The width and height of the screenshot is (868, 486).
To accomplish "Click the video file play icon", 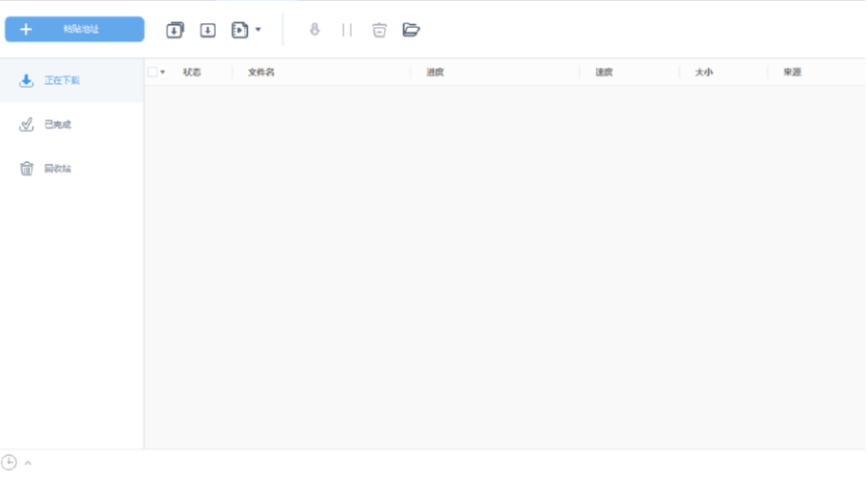I will pyautogui.click(x=240, y=30).
